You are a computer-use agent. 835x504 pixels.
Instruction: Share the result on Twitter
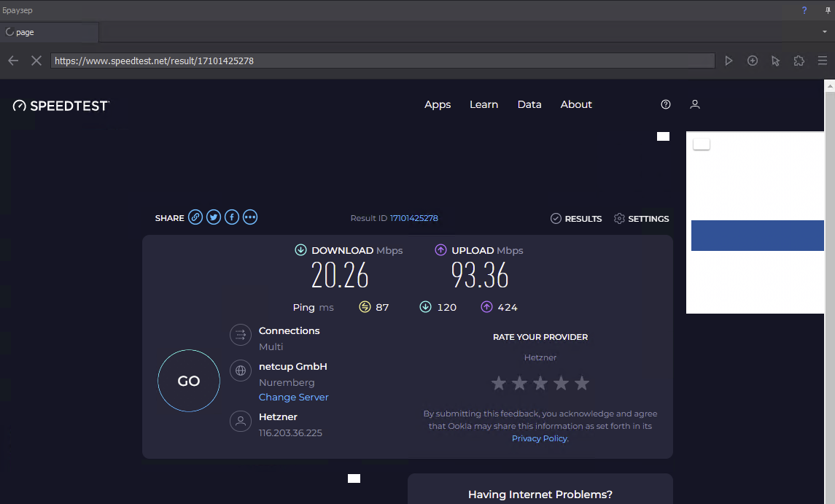tap(214, 217)
